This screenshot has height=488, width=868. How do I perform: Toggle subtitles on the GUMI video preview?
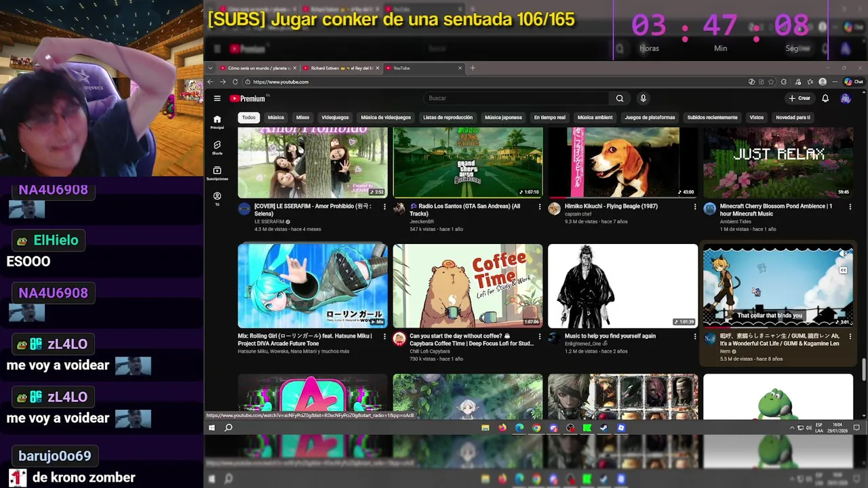pyautogui.click(x=843, y=270)
